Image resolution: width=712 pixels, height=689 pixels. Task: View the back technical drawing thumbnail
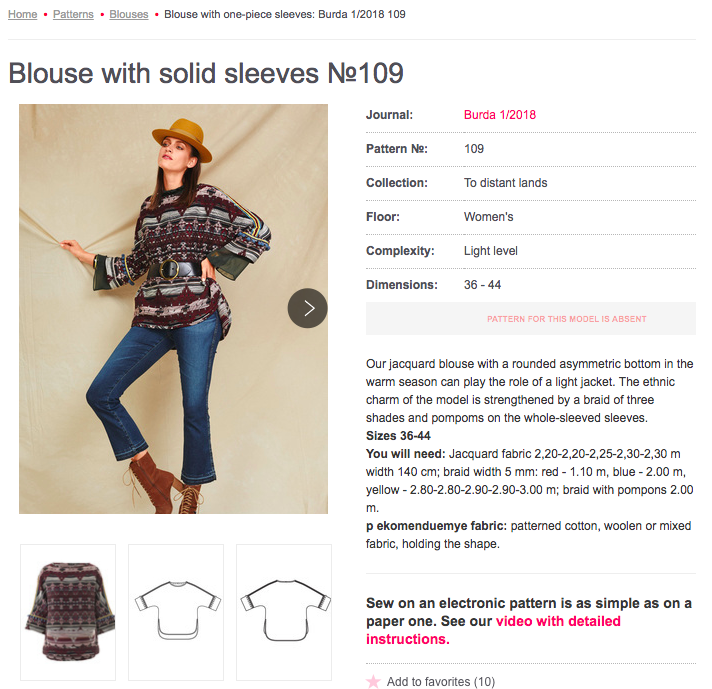pos(283,612)
